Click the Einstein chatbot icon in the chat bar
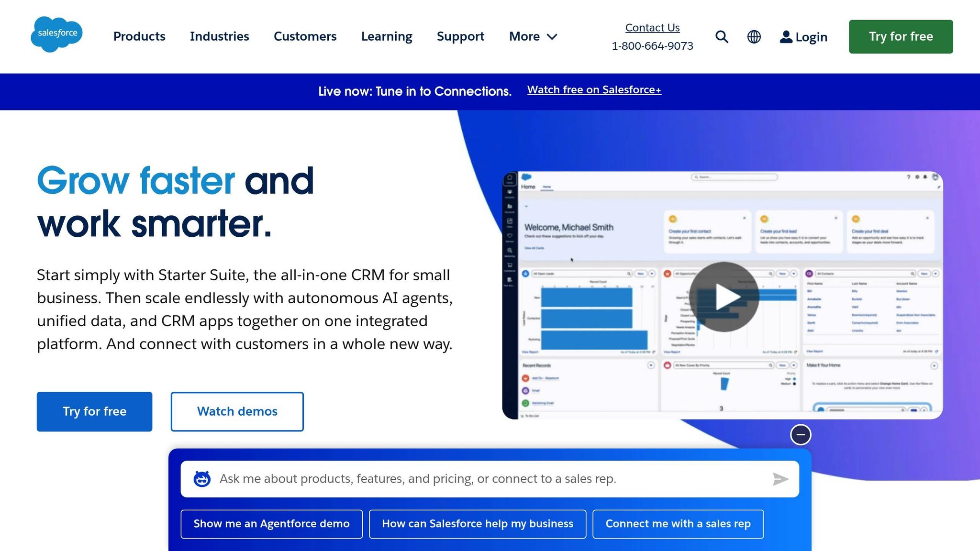980x551 pixels. coord(203,478)
